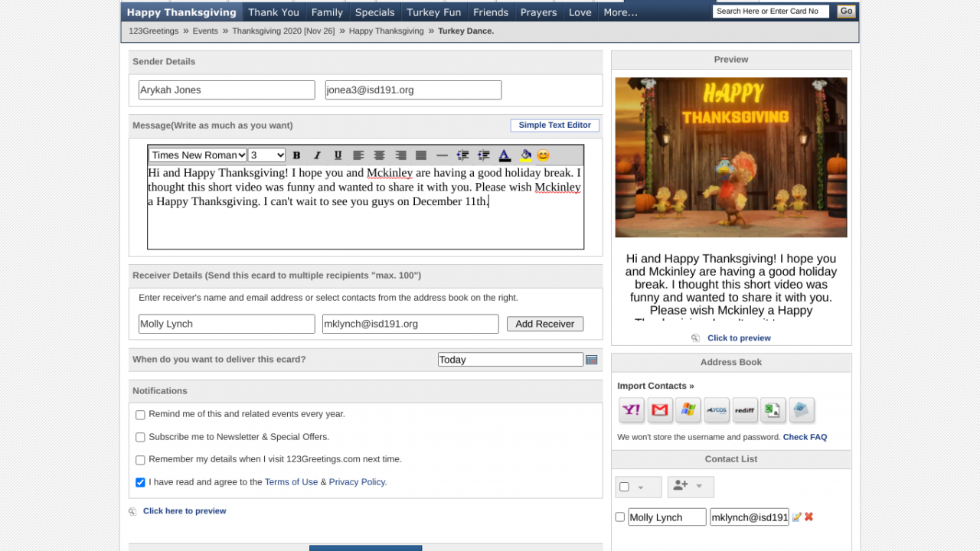The width and height of the screenshot is (980, 551).
Task: Go to the Family tab
Action: [x=327, y=12]
